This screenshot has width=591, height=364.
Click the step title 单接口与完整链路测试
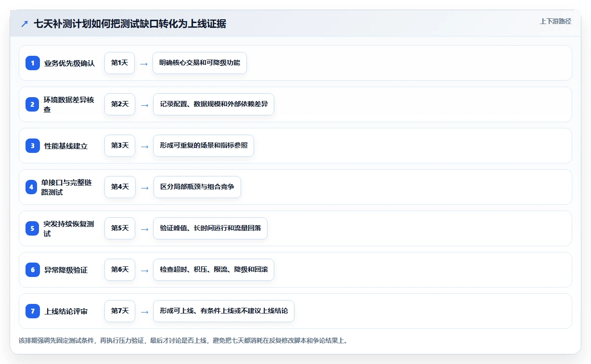coord(66,187)
